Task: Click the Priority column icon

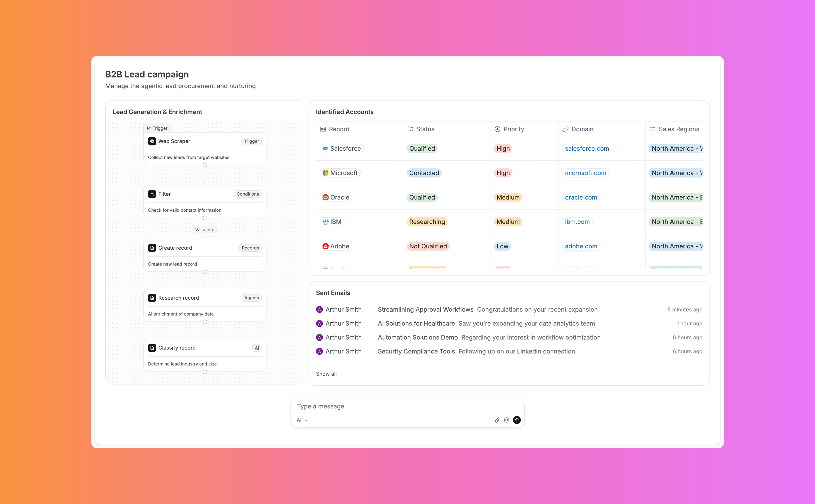Action: [497, 129]
